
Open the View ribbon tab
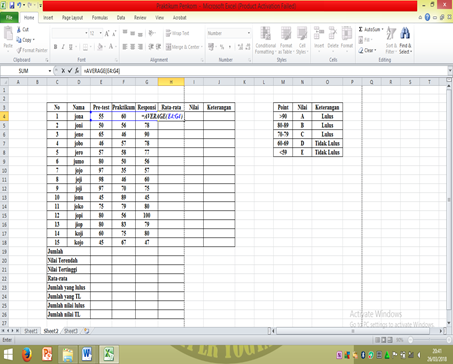[x=159, y=18]
